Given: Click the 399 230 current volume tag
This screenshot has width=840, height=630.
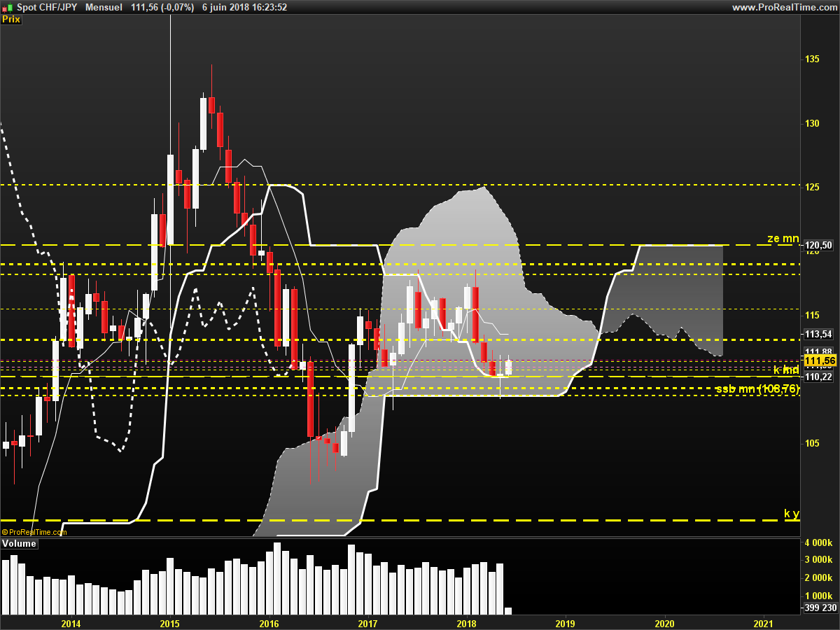Looking at the screenshot, I should tap(820, 608).
